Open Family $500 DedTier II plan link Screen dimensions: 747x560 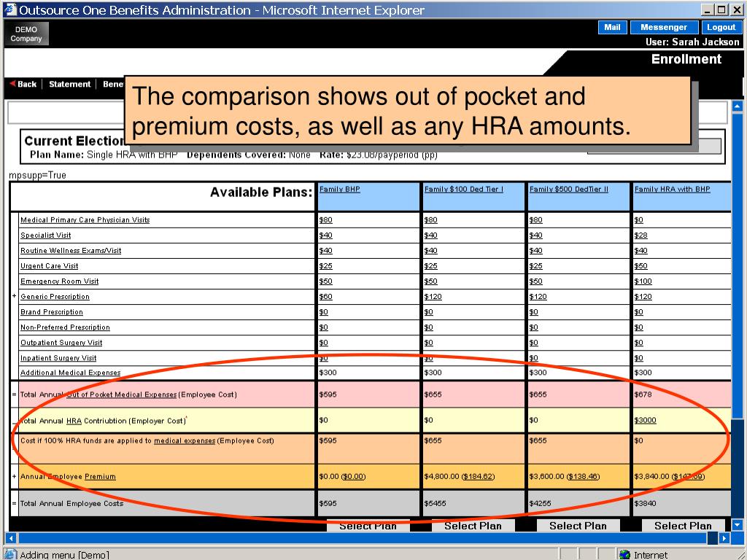click(569, 189)
